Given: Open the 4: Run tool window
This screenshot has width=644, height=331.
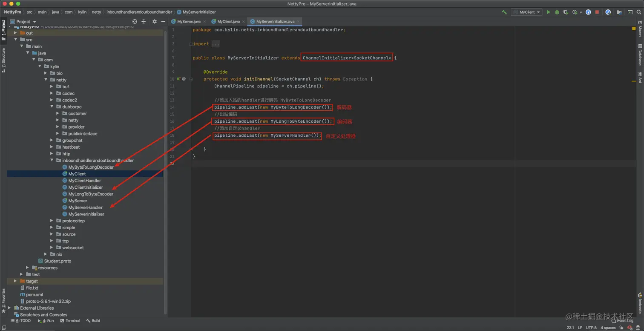Looking at the screenshot, I should pyautogui.click(x=46, y=321).
